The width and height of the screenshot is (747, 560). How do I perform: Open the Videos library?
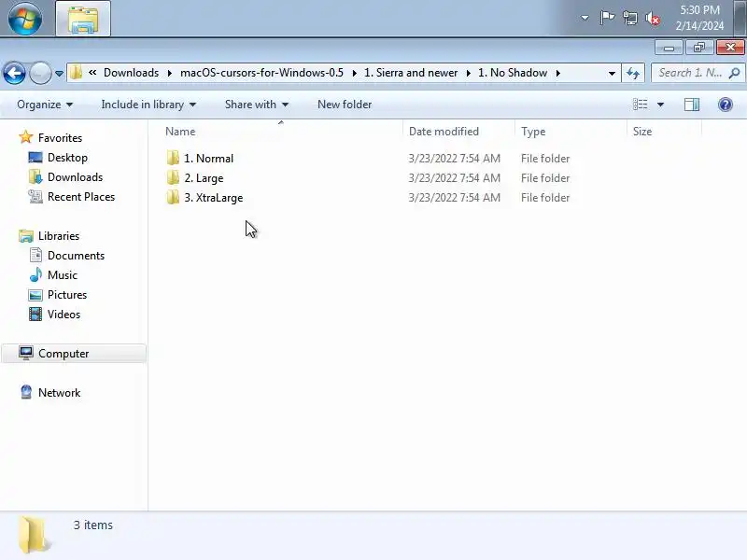[63, 315]
